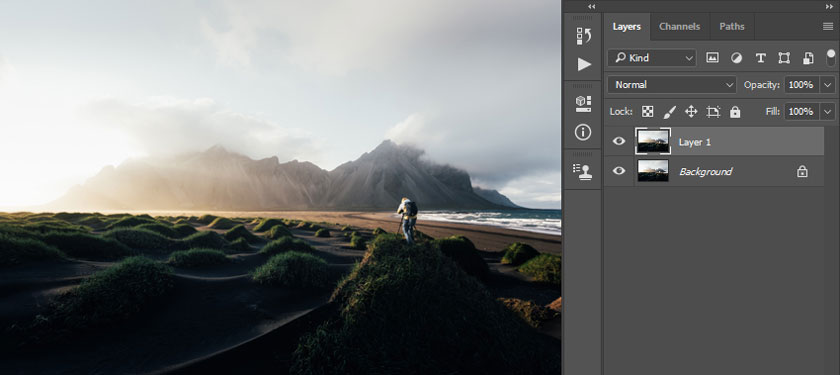Open the Layers panel flyout menu

828,26
